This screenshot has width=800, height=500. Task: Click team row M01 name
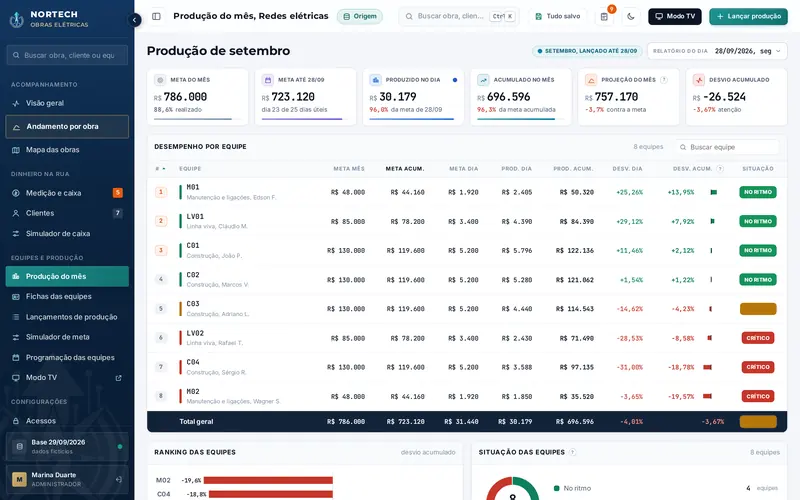click(x=193, y=187)
